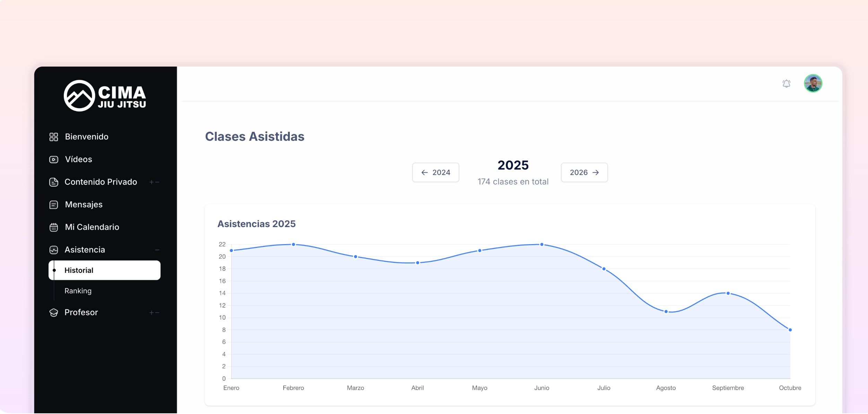Image resolution: width=868 pixels, height=414 pixels.
Task: Click the Bienvenido grid icon
Action: pyautogui.click(x=54, y=137)
